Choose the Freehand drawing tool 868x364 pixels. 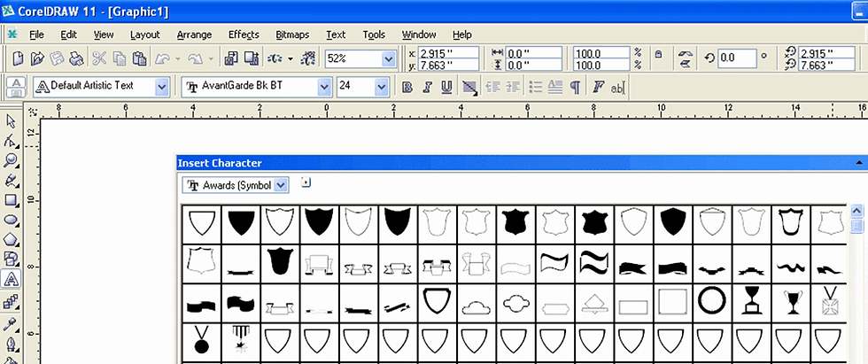tap(11, 181)
